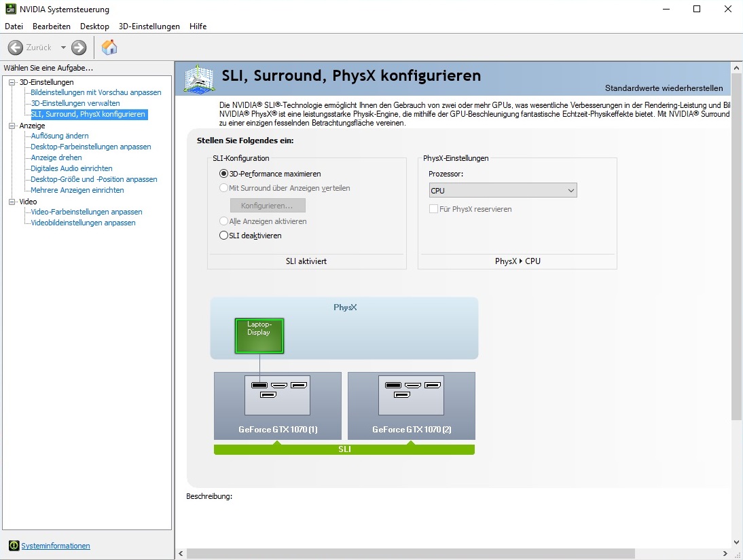Viewport: 743px width, 560px height.
Task: Select the Laptop-Display green monitor
Action: click(x=259, y=336)
